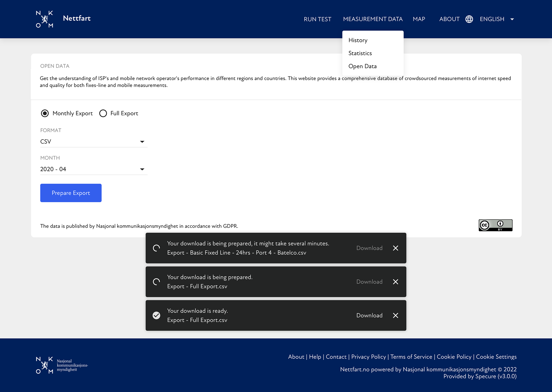This screenshot has height=392, width=552.
Task: Click the Nkom footer logo
Action: tap(45, 365)
